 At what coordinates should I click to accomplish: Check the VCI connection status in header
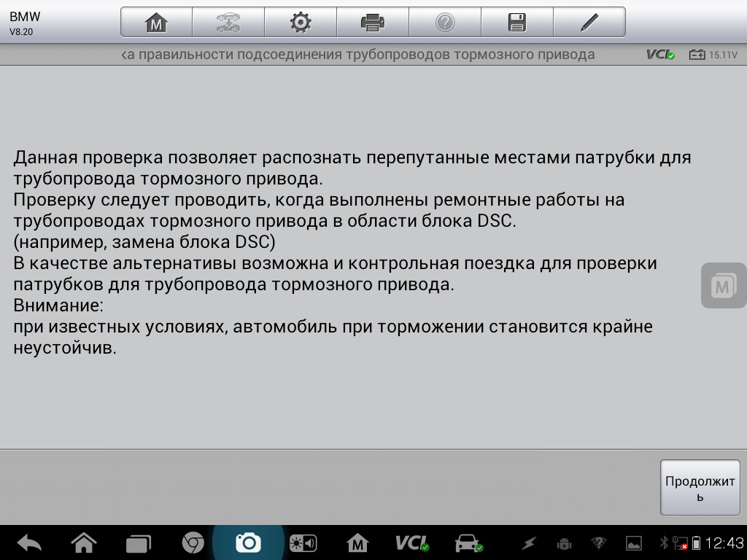660,55
